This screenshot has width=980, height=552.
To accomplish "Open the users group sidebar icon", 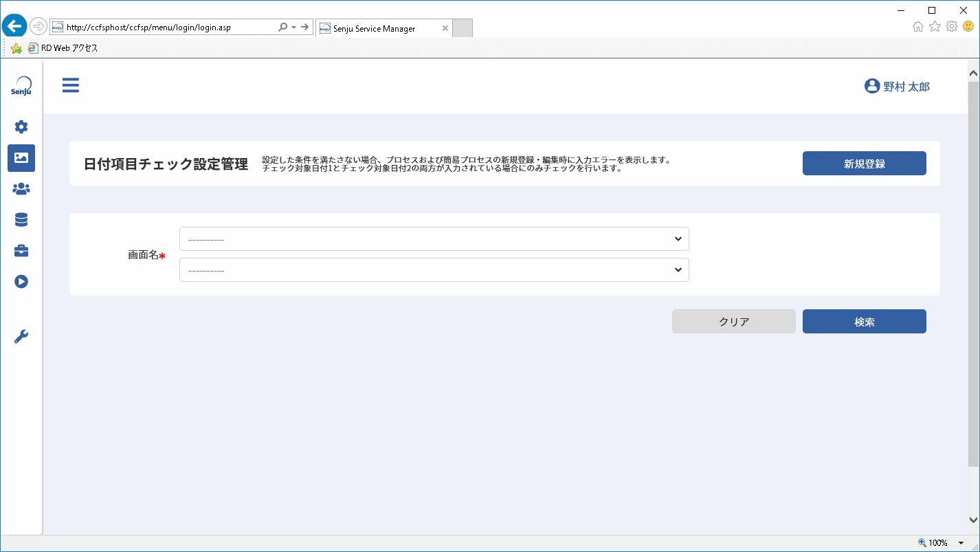I will 21,188.
